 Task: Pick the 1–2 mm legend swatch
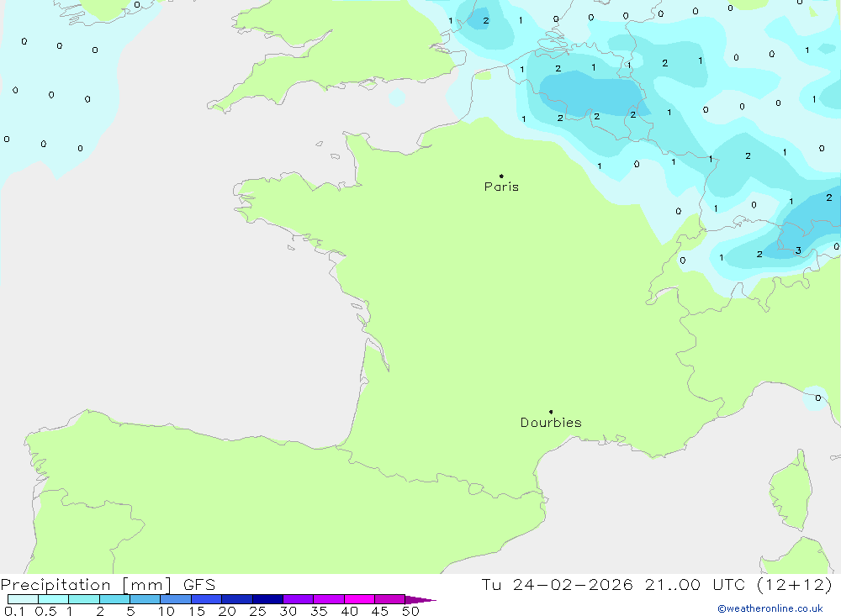coord(84,599)
